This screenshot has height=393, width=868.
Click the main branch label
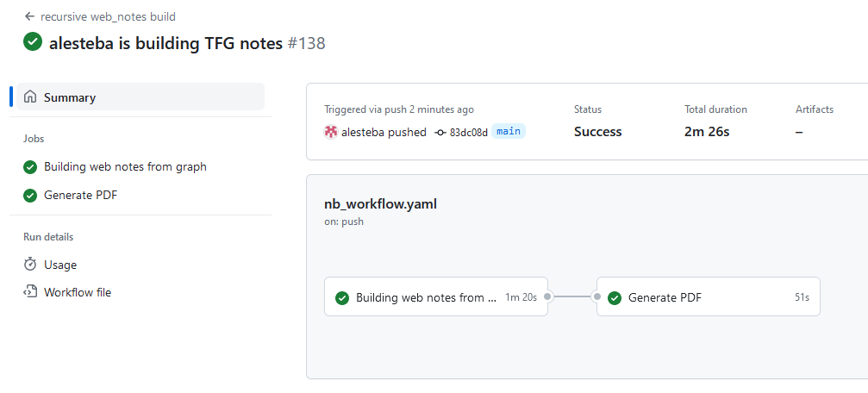(509, 132)
